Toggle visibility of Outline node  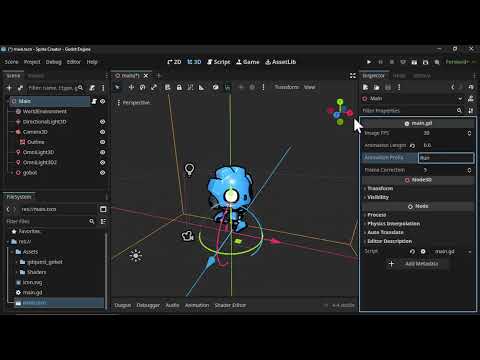[103, 142]
